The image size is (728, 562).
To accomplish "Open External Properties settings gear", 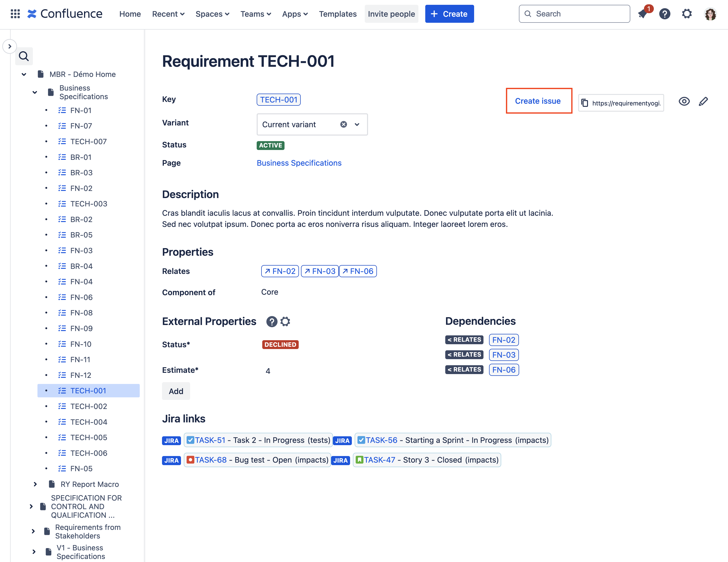I will [x=285, y=321].
